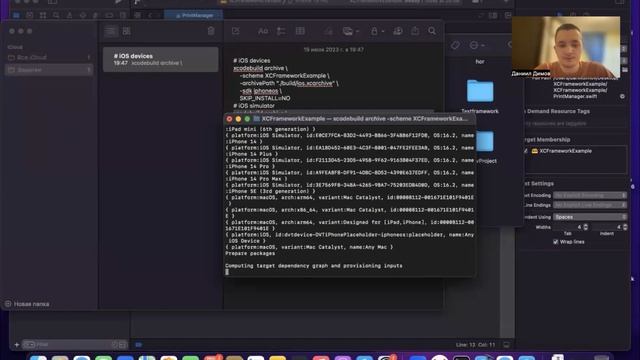Viewport: 640px width, 360px height.
Task: Open Xcode symbol navigator icon
Action: tap(43, 15)
